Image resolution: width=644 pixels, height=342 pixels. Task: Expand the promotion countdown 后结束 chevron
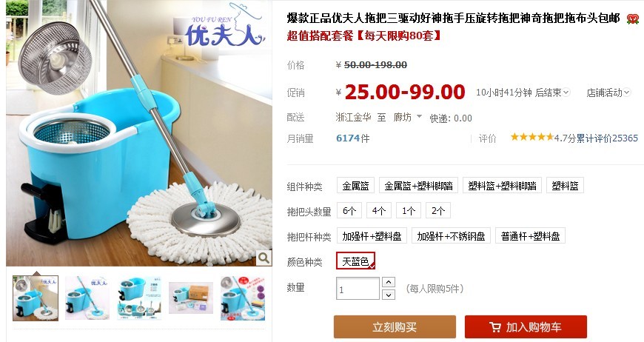(566, 93)
